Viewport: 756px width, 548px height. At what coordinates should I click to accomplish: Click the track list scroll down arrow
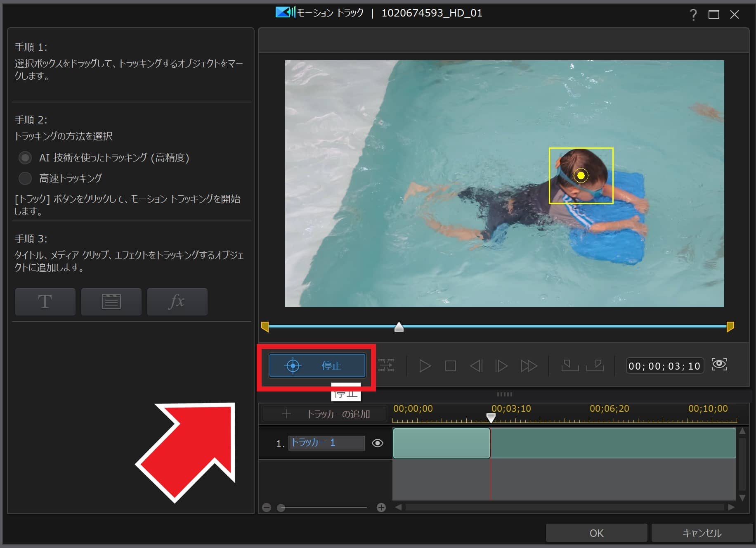point(742,498)
